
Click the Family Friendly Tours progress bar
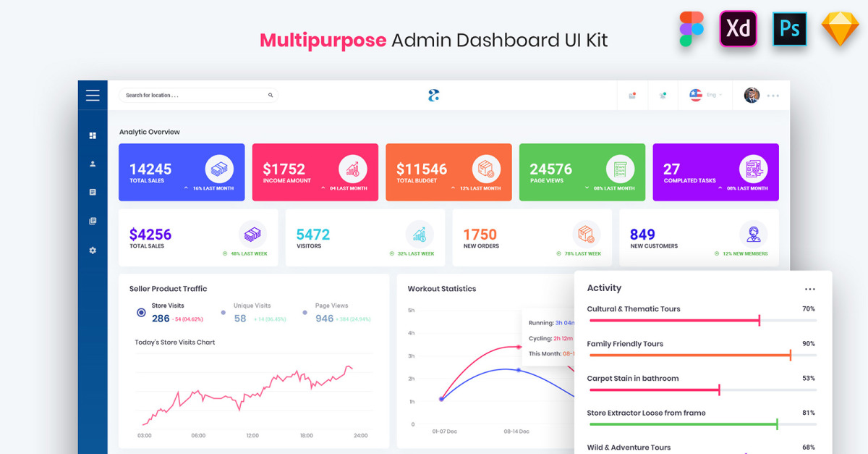point(702,356)
